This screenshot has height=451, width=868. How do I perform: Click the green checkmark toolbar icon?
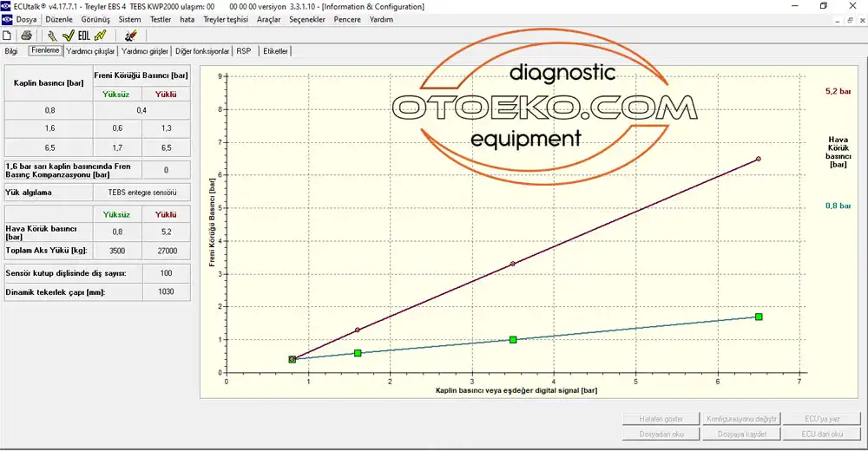tap(68, 36)
